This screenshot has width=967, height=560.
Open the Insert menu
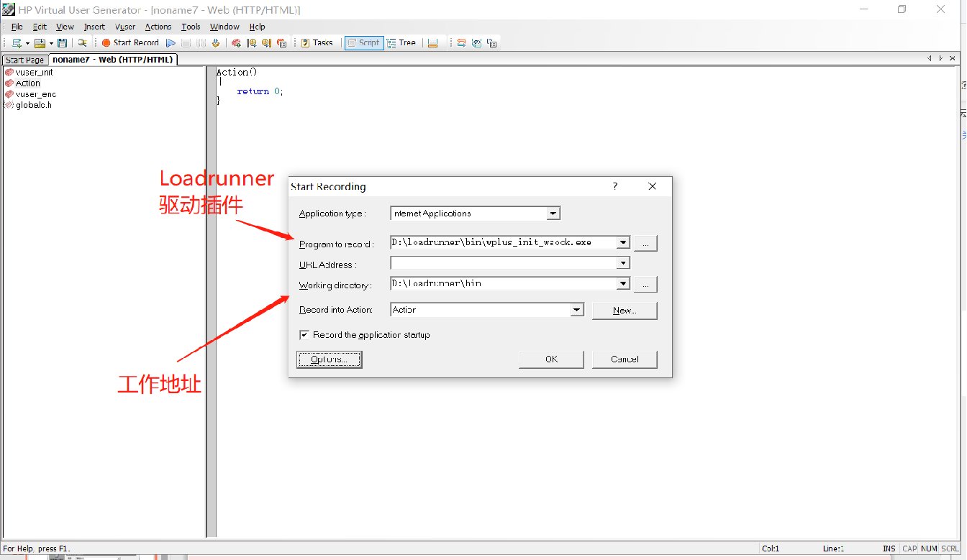point(94,27)
